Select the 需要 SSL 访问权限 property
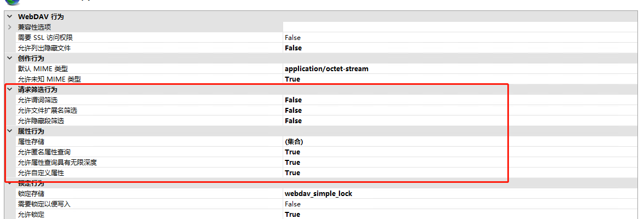The width and height of the screenshot is (644, 219). click(45, 37)
